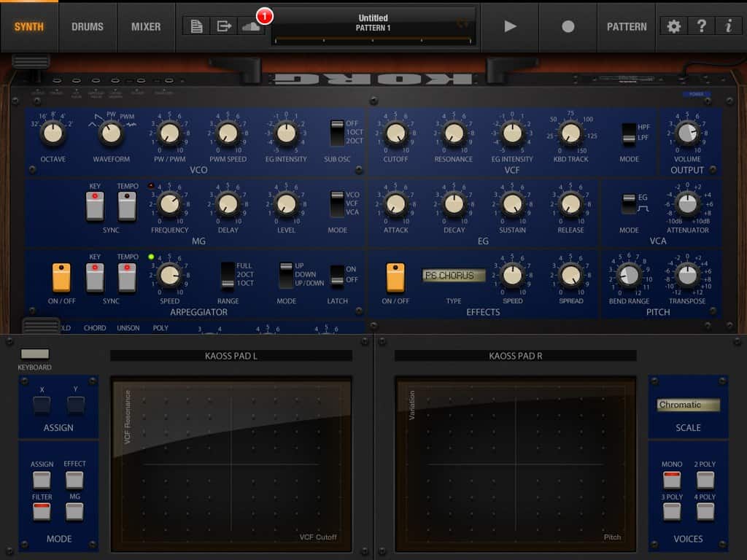
Task: Select the 2 POLY voices button
Action: point(705,479)
